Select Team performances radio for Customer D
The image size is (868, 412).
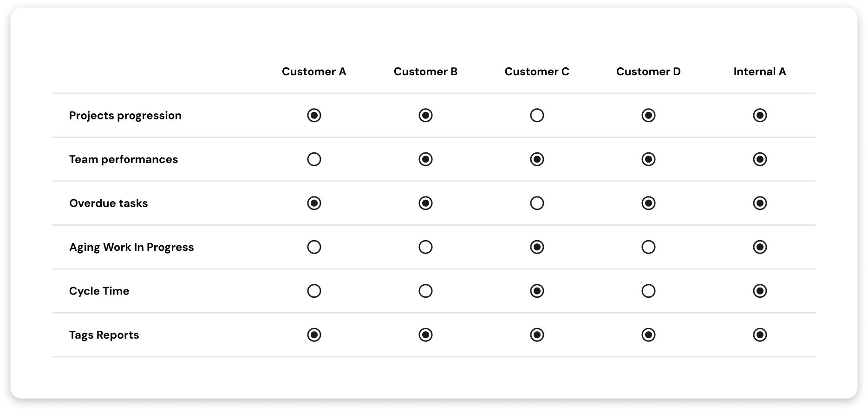[x=648, y=159]
